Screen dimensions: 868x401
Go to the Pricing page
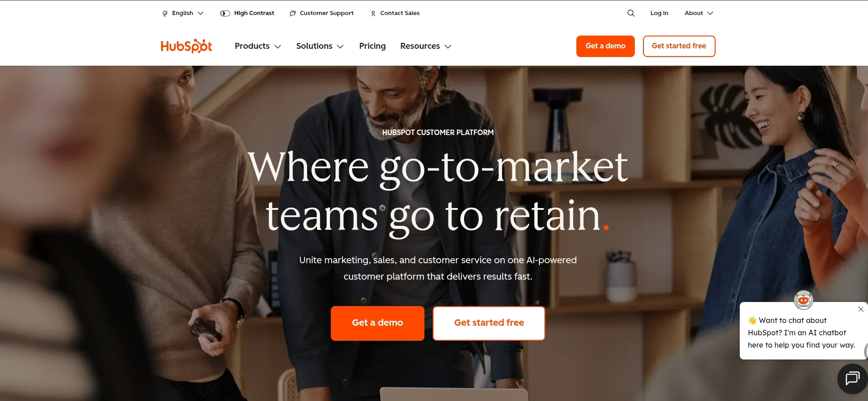(x=372, y=46)
